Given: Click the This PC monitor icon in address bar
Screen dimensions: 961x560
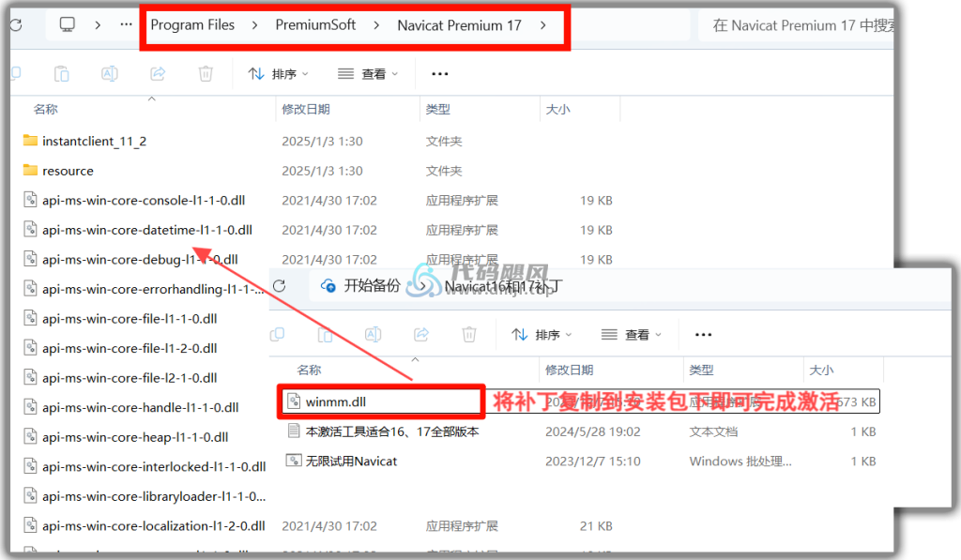Looking at the screenshot, I should (67, 24).
